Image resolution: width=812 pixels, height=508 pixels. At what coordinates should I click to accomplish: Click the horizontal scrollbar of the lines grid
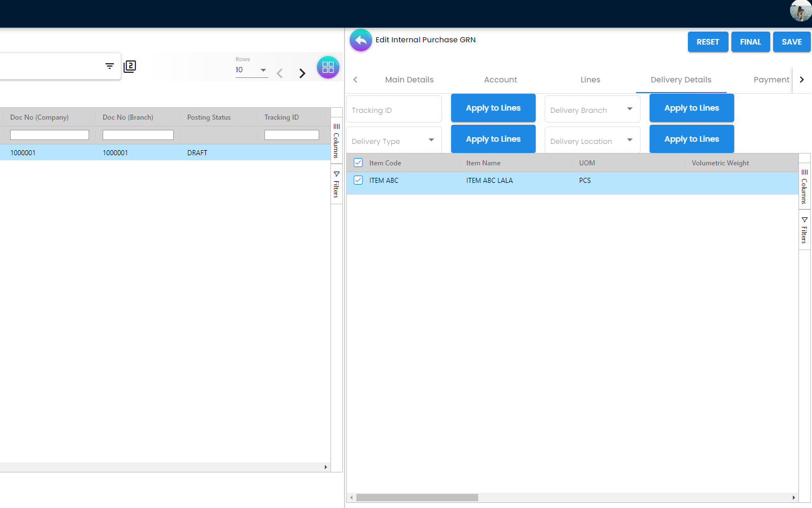click(x=417, y=497)
